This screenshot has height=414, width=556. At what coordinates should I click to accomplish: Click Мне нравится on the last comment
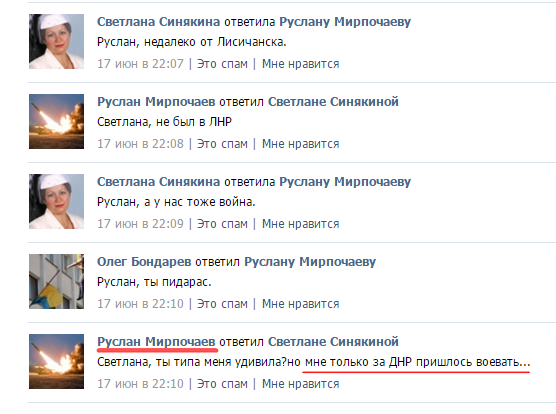[301, 384]
